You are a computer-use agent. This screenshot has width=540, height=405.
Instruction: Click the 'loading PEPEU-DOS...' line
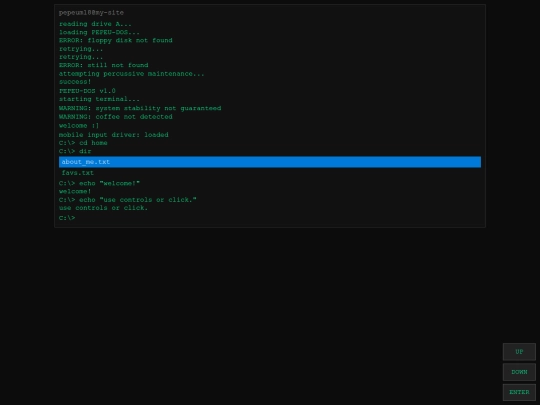[x=99, y=32]
